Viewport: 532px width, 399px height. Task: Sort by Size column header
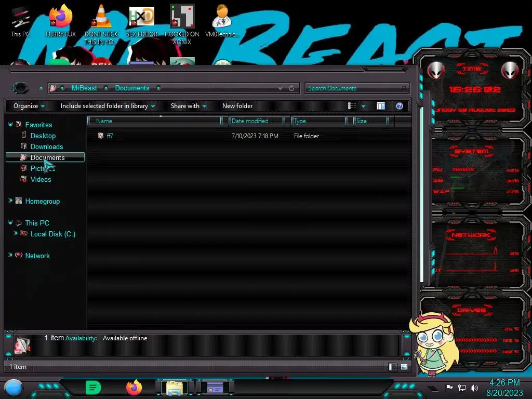tap(370, 121)
